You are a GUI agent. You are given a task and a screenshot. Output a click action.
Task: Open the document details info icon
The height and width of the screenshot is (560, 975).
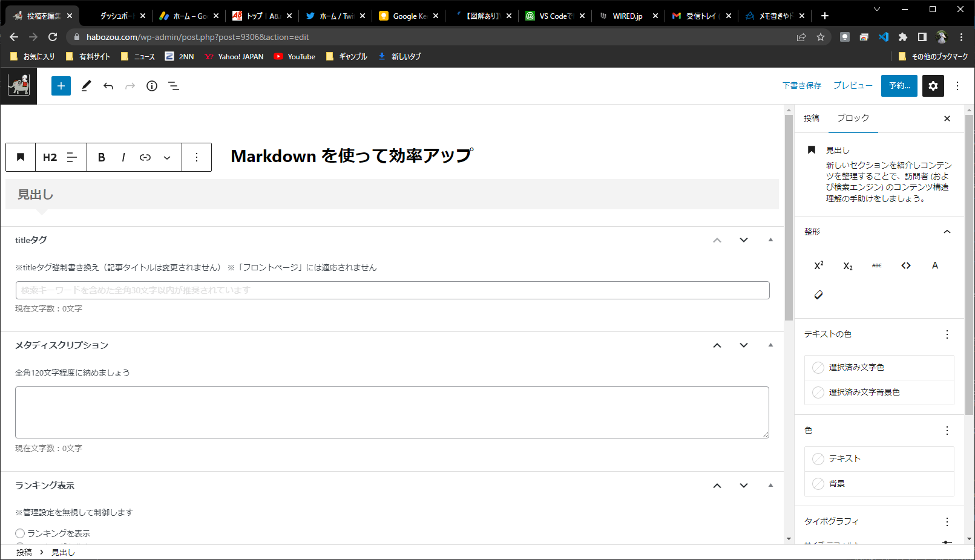152,86
